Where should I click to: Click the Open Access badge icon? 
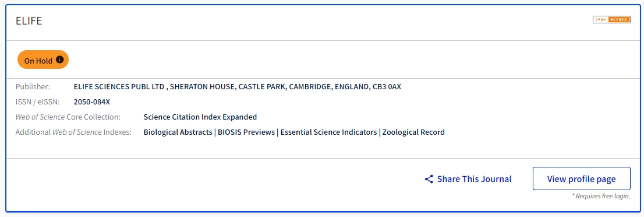tap(611, 20)
